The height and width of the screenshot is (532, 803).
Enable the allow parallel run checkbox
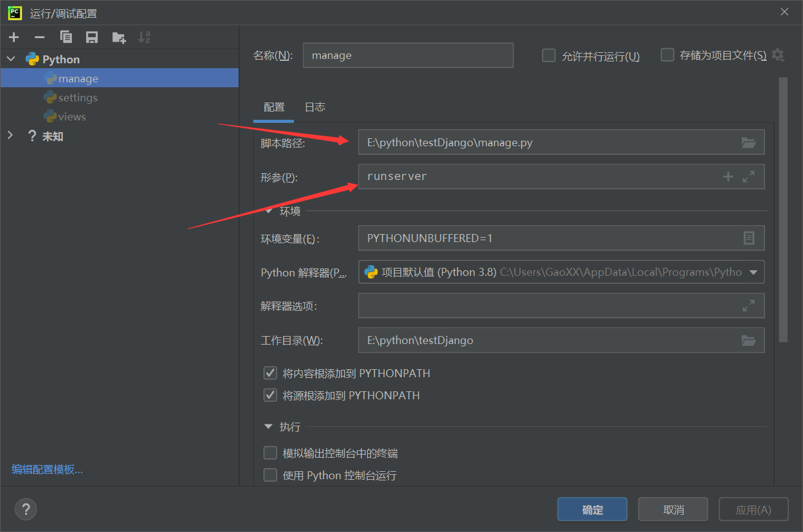point(548,56)
